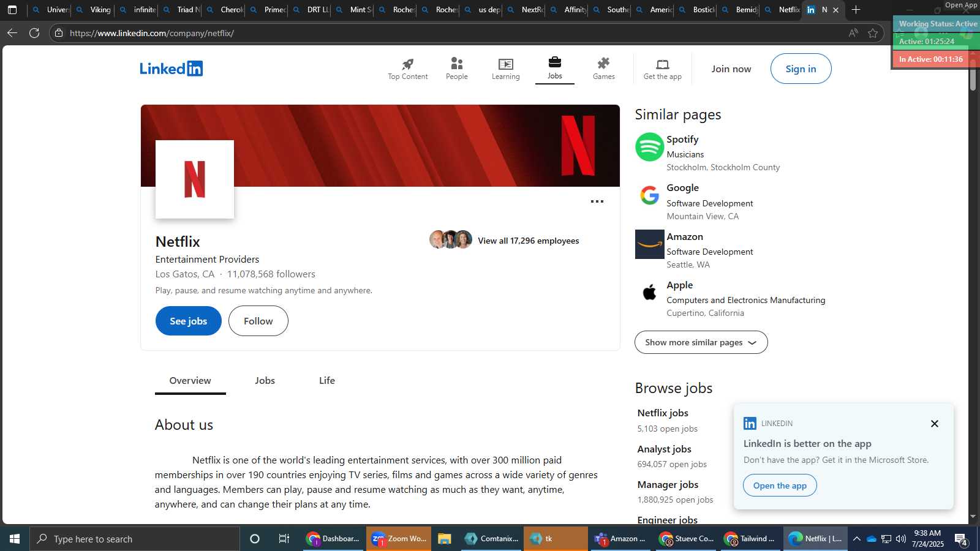Open Dashboard Chrome taskbar item
Screen dimensions: 980x551
[x=334, y=539]
